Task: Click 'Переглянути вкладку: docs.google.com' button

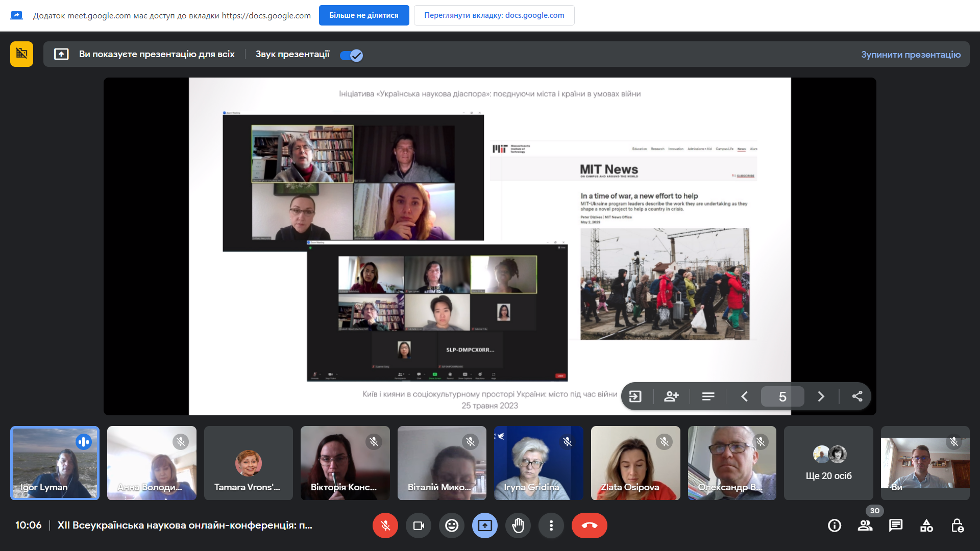Action: [x=494, y=15]
